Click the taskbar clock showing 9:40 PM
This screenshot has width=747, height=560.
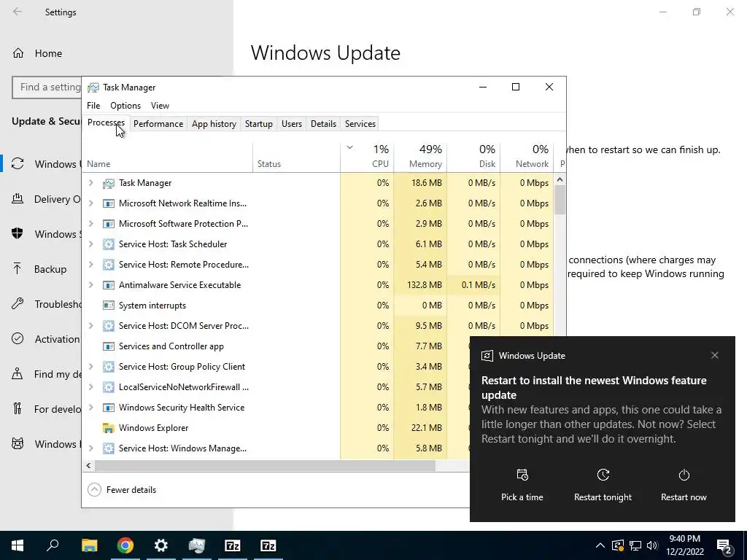(x=684, y=545)
